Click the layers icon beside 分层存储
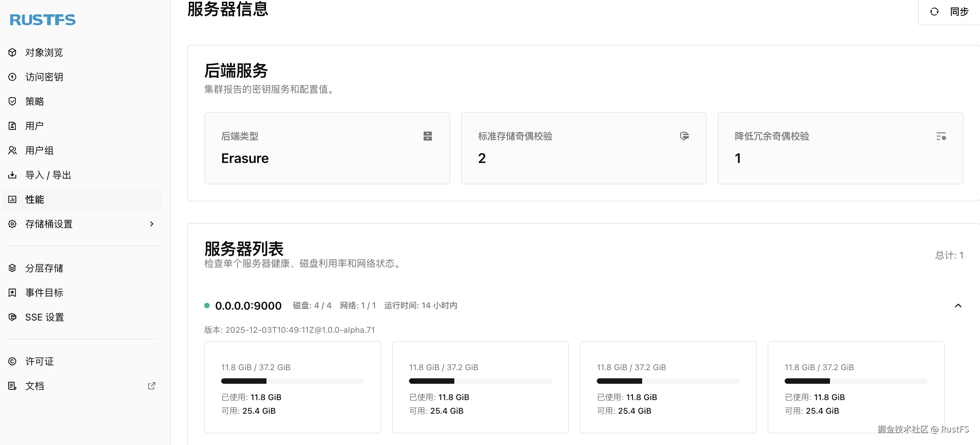This screenshot has width=980, height=445. (x=12, y=268)
